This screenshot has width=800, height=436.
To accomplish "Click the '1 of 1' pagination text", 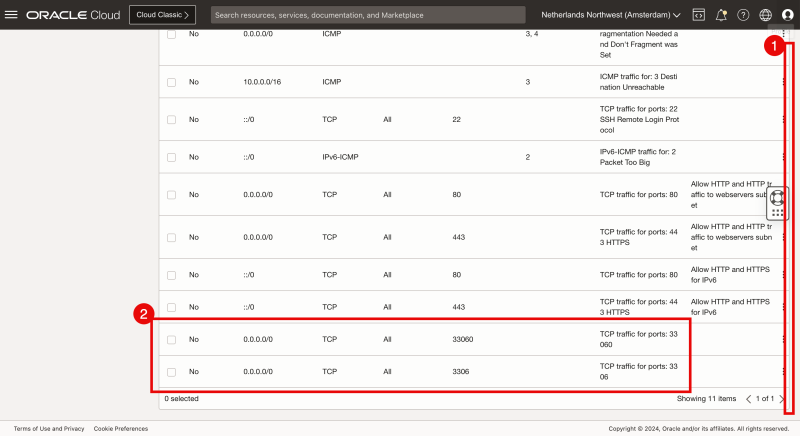I will point(765,399).
